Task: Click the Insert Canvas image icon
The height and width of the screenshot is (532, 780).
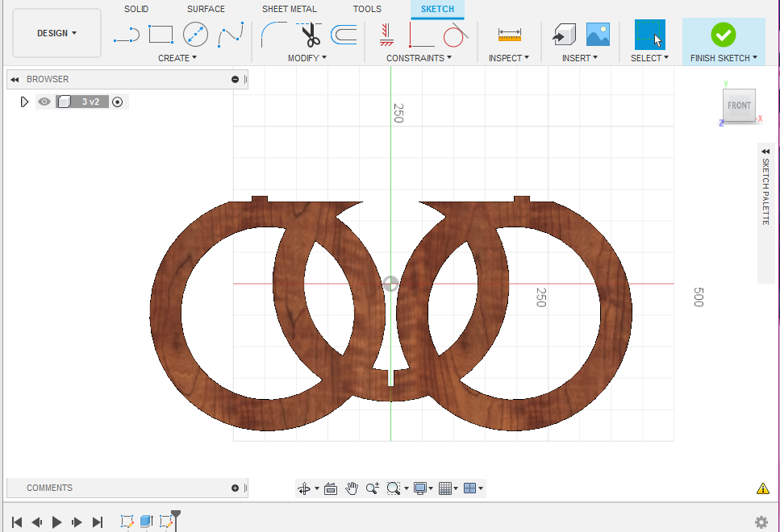Action: [x=598, y=35]
